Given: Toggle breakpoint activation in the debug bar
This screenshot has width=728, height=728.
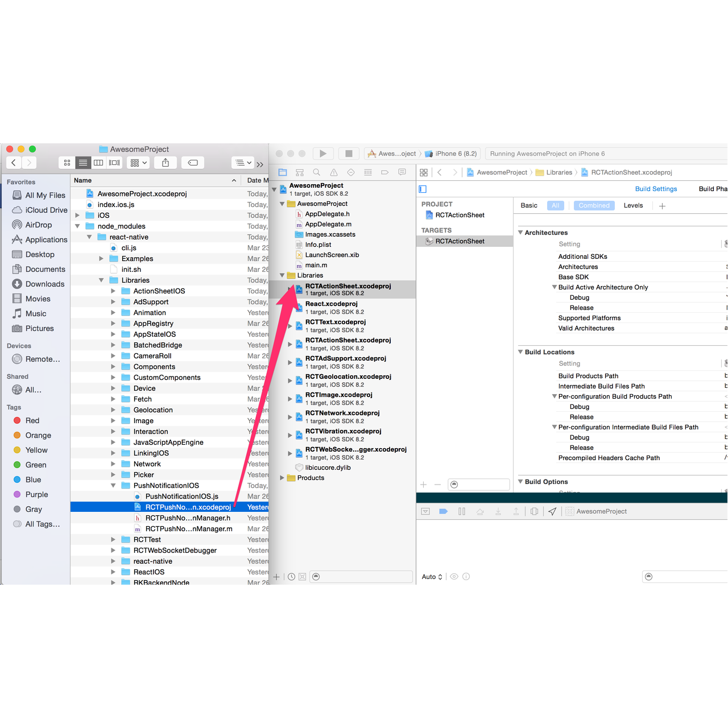Looking at the screenshot, I should tap(444, 511).
